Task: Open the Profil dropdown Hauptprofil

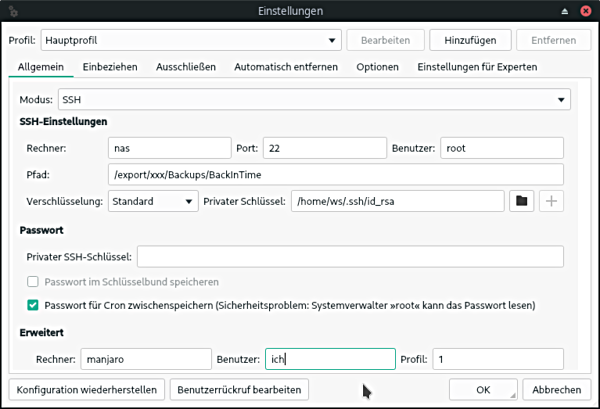Action: coord(190,41)
